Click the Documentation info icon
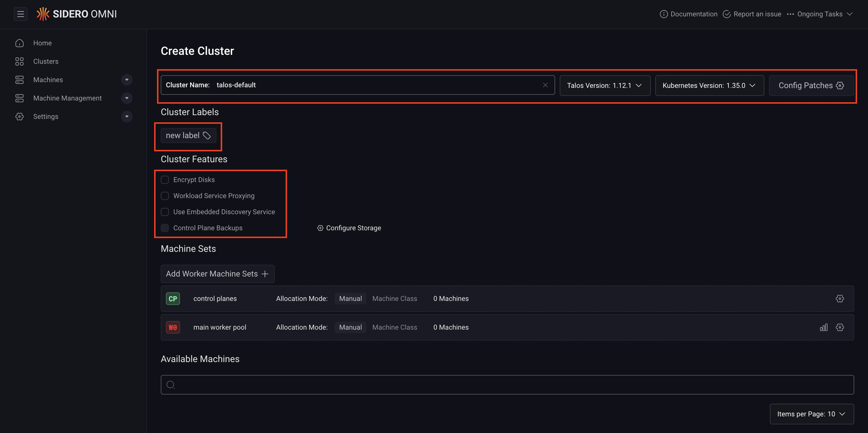Viewport: 868px width, 433px height. point(664,14)
